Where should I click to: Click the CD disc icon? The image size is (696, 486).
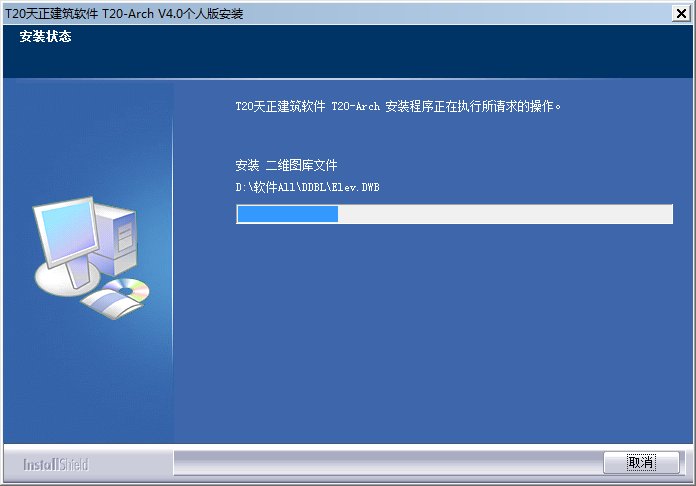pos(127,289)
